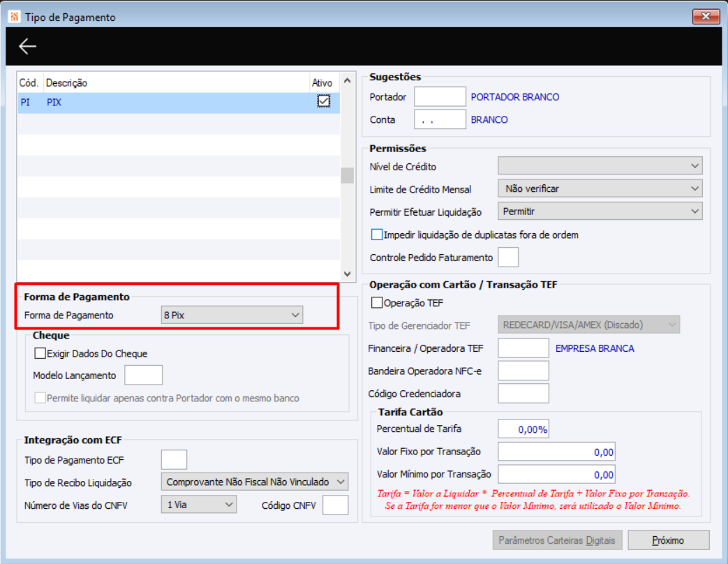This screenshot has width=728, height=564.
Task: Close the Tipo de Pagamento window
Action: tap(706, 16)
